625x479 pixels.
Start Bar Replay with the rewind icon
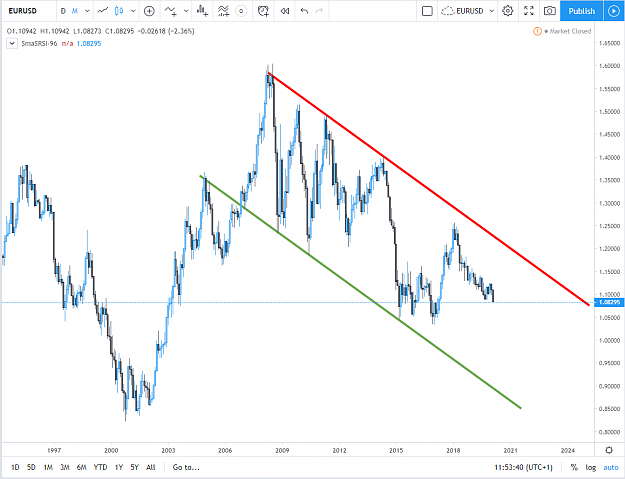285,11
